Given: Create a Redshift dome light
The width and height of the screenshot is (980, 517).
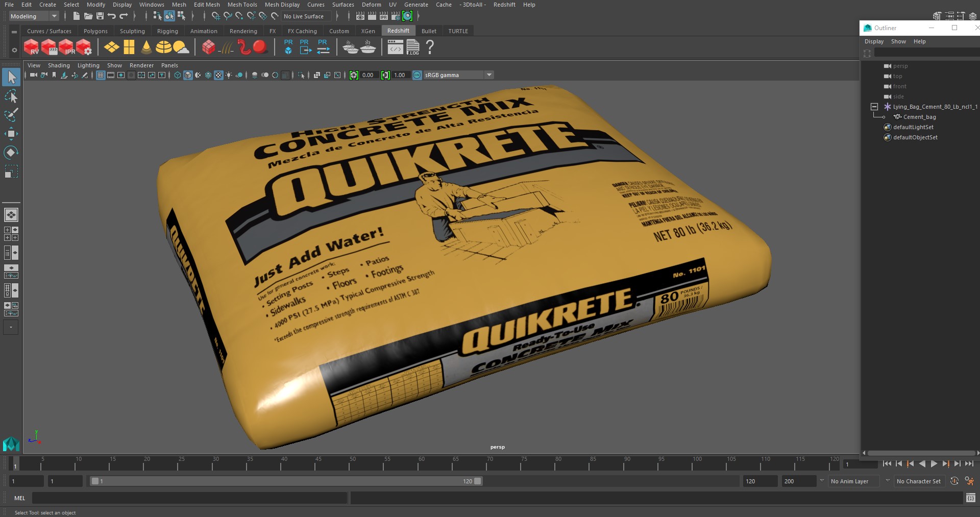Looking at the screenshot, I should tap(163, 47).
